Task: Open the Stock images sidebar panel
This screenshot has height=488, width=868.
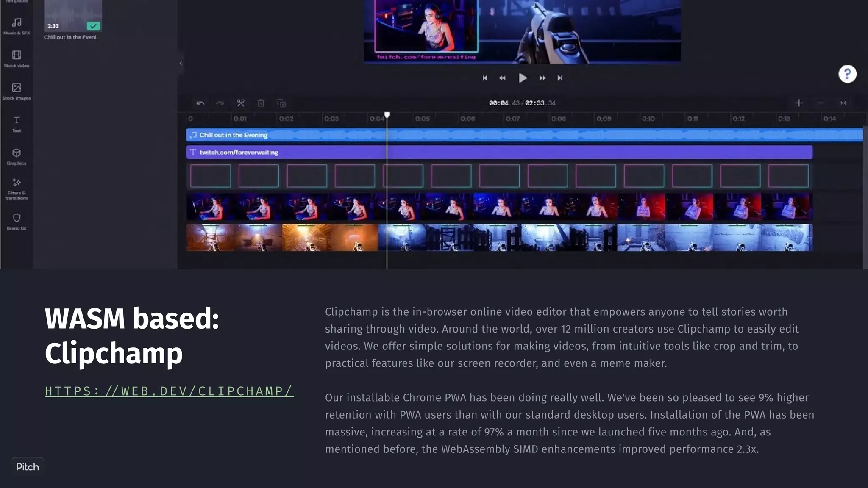Action: (x=17, y=91)
